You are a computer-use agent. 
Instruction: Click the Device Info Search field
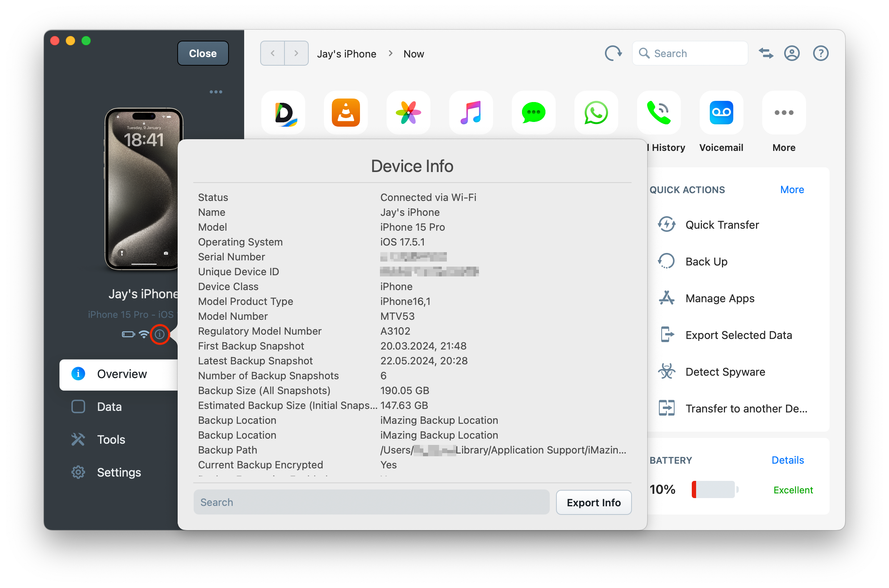371,502
